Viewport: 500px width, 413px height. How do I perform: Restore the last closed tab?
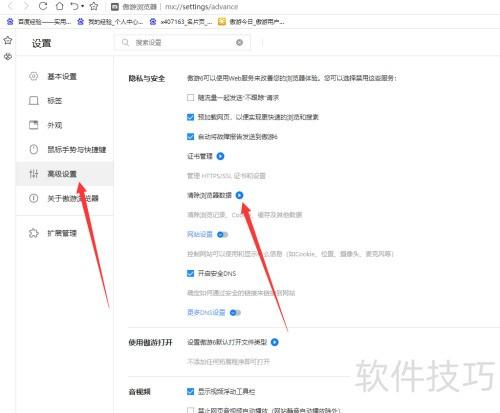pyautogui.click(x=74, y=6)
